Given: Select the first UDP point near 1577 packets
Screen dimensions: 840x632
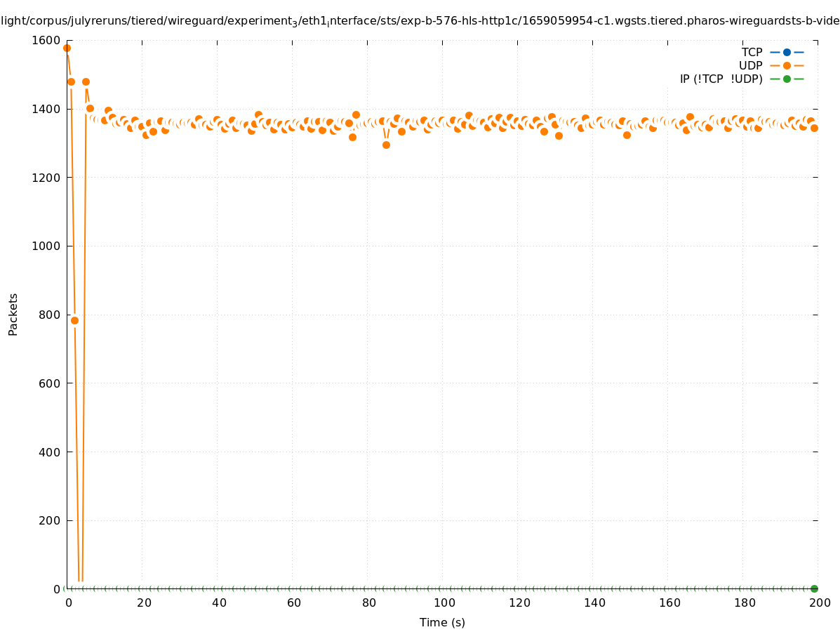Looking at the screenshot, I should [x=67, y=48].
